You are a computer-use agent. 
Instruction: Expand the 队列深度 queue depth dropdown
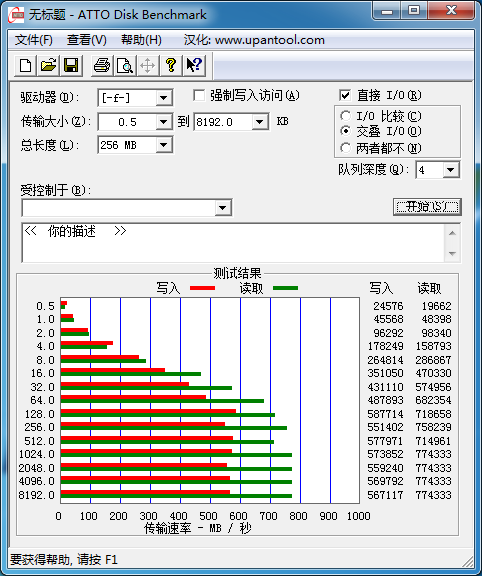(x=450, y=170)
